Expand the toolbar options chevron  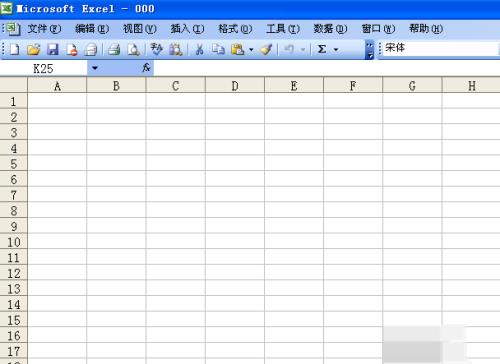pos(369,50)
